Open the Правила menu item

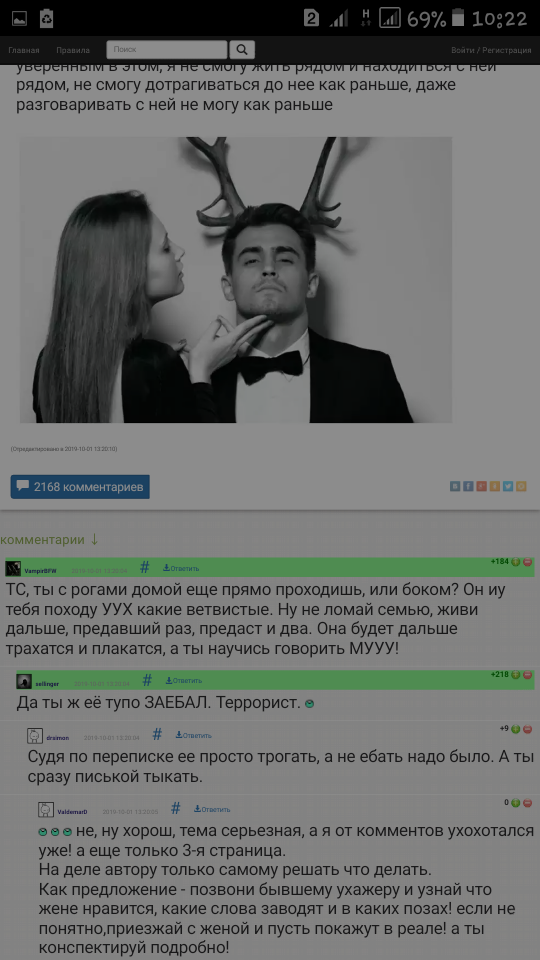(x=73, y=50)
